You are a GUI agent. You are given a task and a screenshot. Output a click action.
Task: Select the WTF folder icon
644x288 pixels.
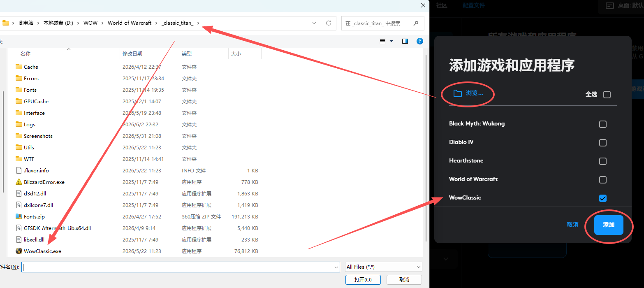click(19, 159)
